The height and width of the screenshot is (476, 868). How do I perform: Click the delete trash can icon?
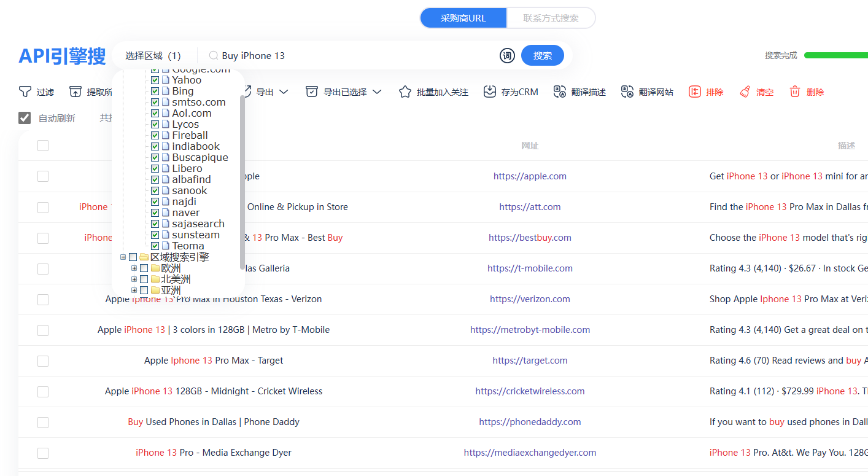[x=795, y=92]
